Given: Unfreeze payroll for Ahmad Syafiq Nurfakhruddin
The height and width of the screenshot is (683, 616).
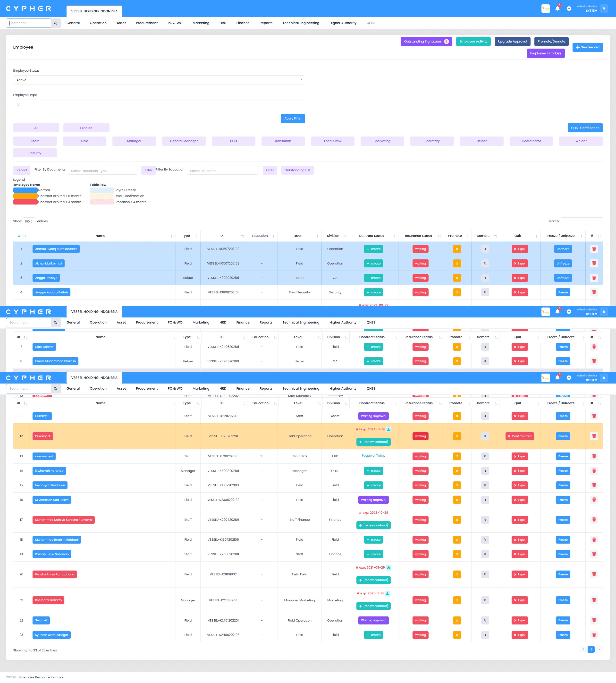Looking at the screenshot, I should [563, 249].
